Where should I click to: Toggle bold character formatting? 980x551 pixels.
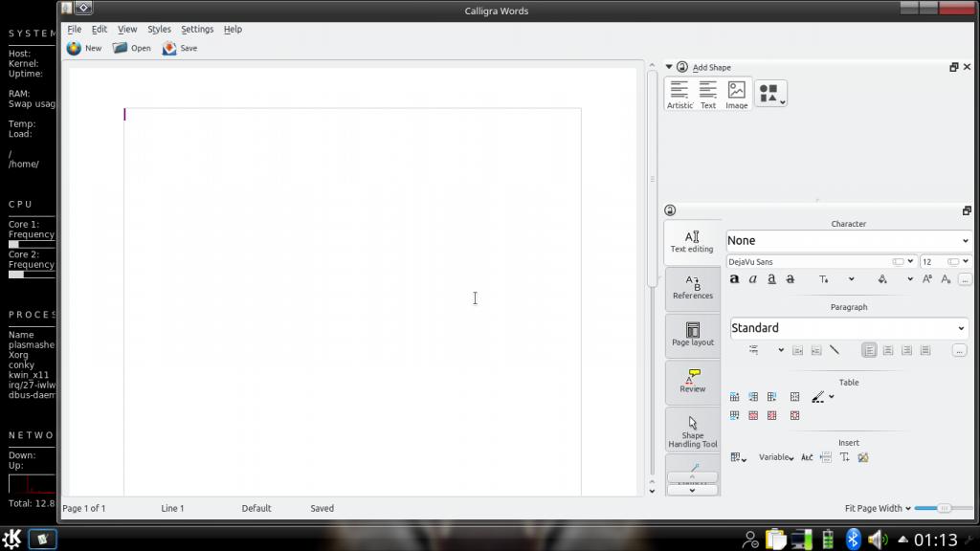734,279
